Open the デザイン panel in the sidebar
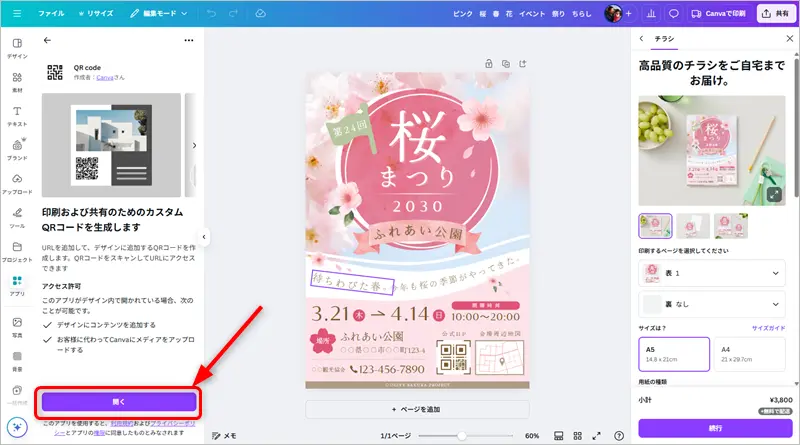The width and height of the screenshot is (800, 445). point(17,48)
